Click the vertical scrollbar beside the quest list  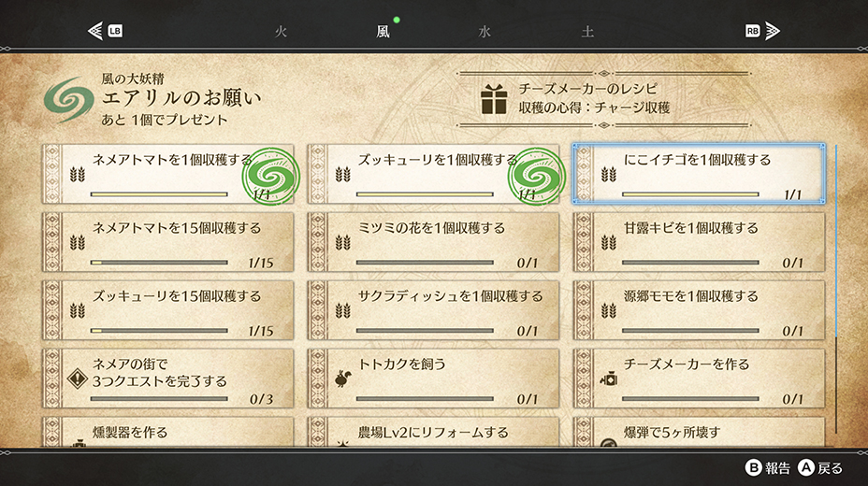[x=836, y=289]
